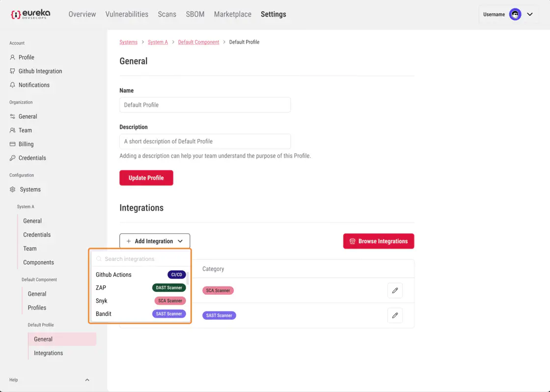Click the Eureka DevSecOps logo
The image size is (550, 392).
pyautogui.click(x=30, y=14)
